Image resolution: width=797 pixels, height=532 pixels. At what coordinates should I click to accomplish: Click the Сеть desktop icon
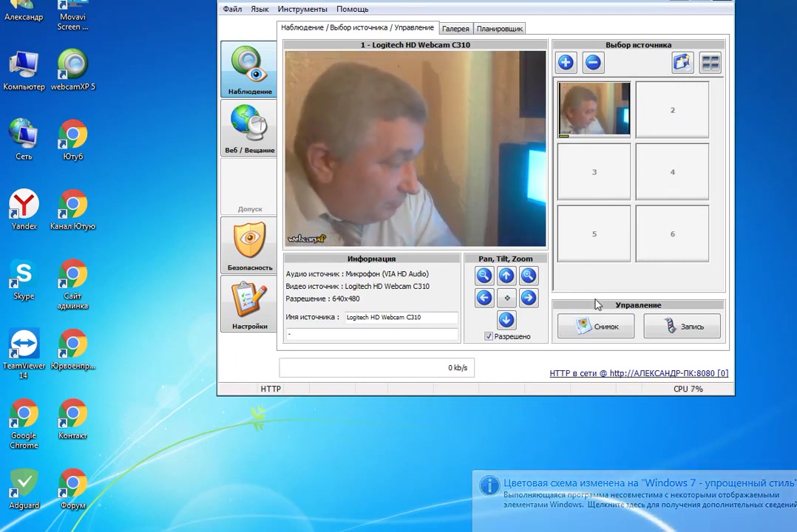[24, 140]
